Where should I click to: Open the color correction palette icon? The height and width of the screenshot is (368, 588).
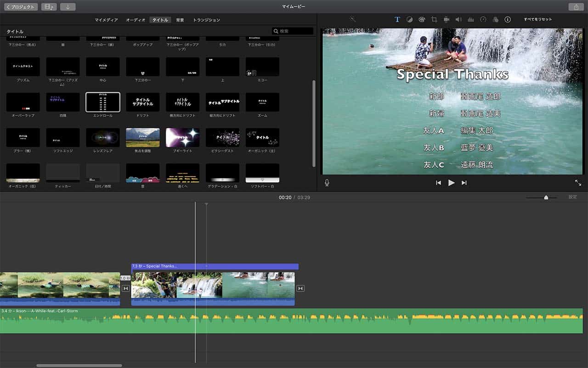[422, 19]
